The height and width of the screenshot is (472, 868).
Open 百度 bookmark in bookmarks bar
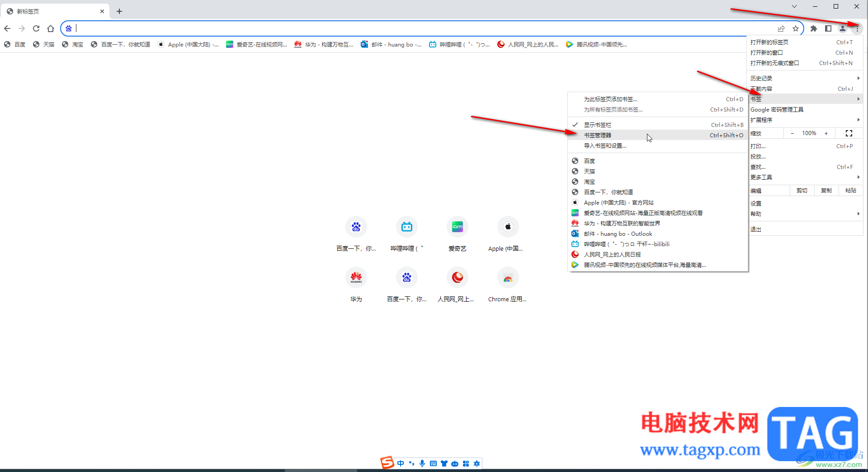pos(14,44)
